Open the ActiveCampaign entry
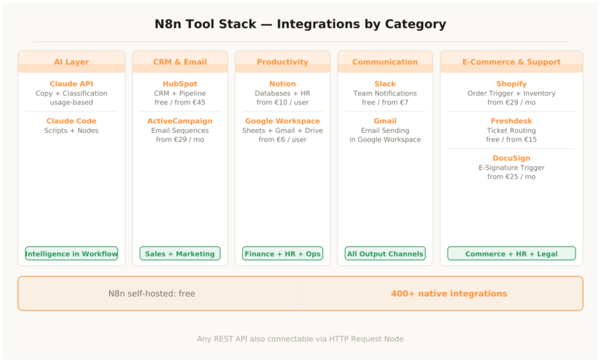This screenshot has height=364, width=601. pyautogui.click(x=180, y=121)
